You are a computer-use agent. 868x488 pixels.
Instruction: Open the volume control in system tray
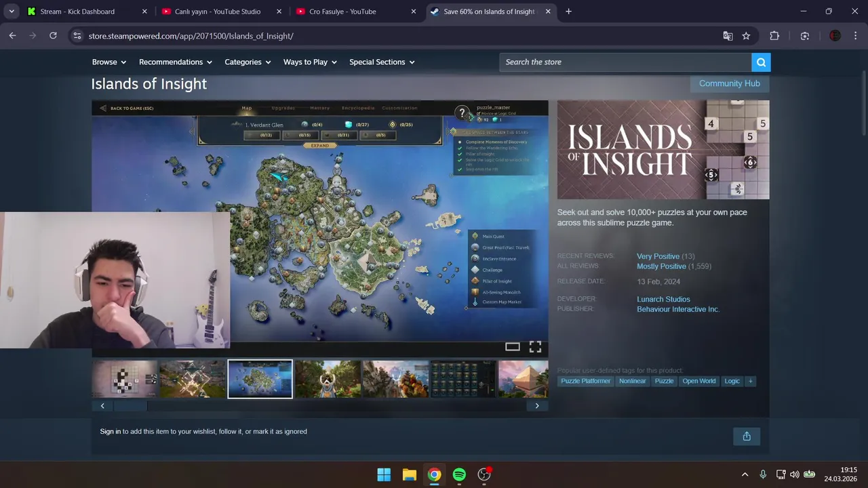click(794, 474)
